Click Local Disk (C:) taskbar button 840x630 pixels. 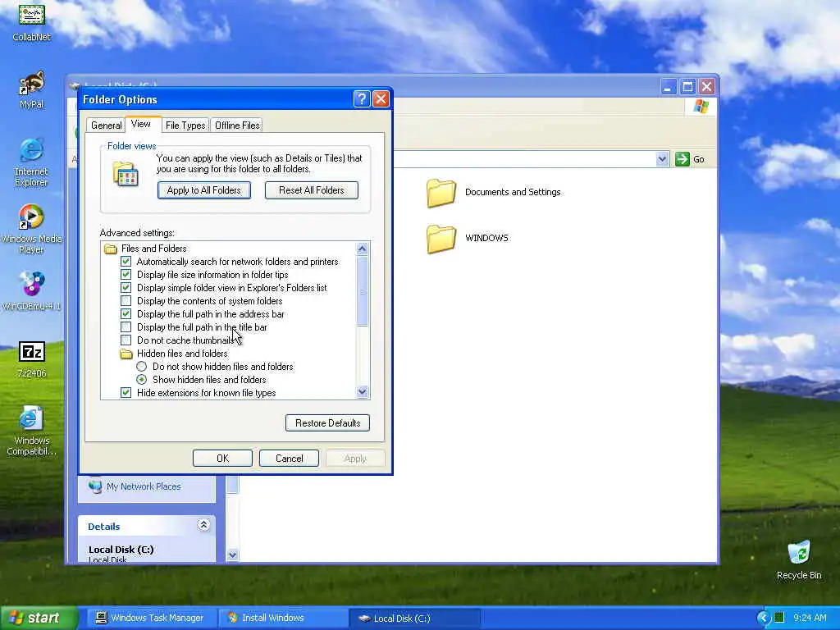pyautogui.click(x=414, y=619)
